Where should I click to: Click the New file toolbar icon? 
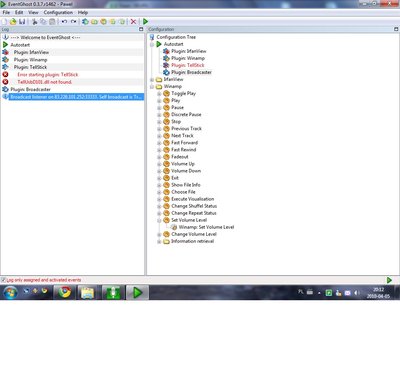point(4,22)
